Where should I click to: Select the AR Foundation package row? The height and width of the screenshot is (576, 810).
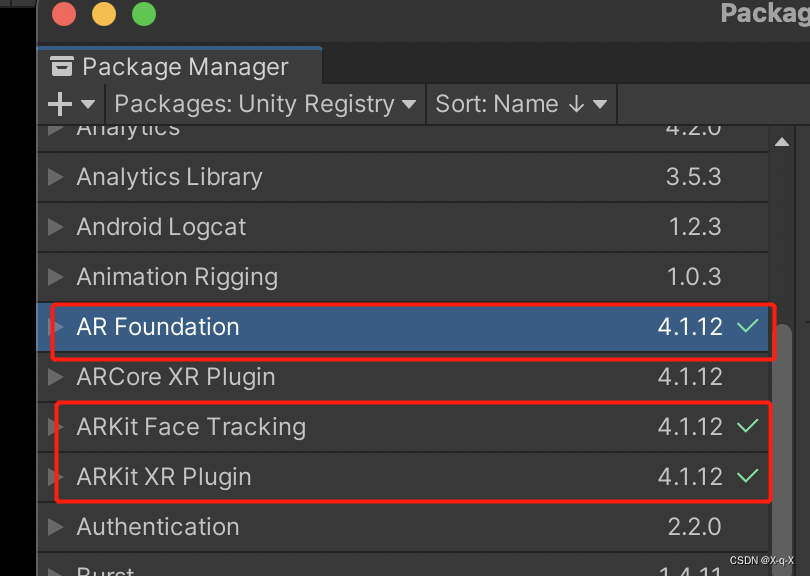402,327
